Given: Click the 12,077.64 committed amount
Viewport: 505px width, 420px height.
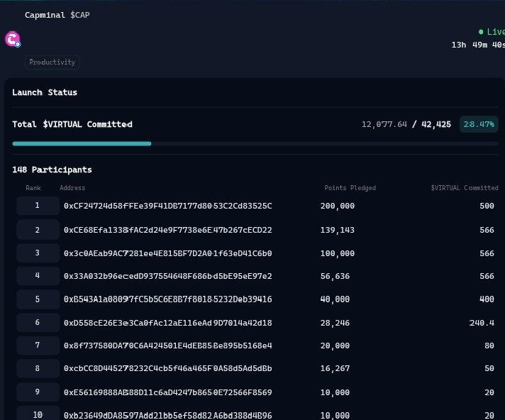Looking at the screenshot, I should pyautogui.click(x=384, y=124).
